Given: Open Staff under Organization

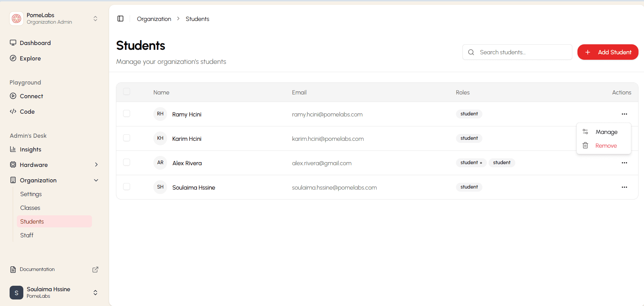Looking at the screenshot, I should [27, 235].
